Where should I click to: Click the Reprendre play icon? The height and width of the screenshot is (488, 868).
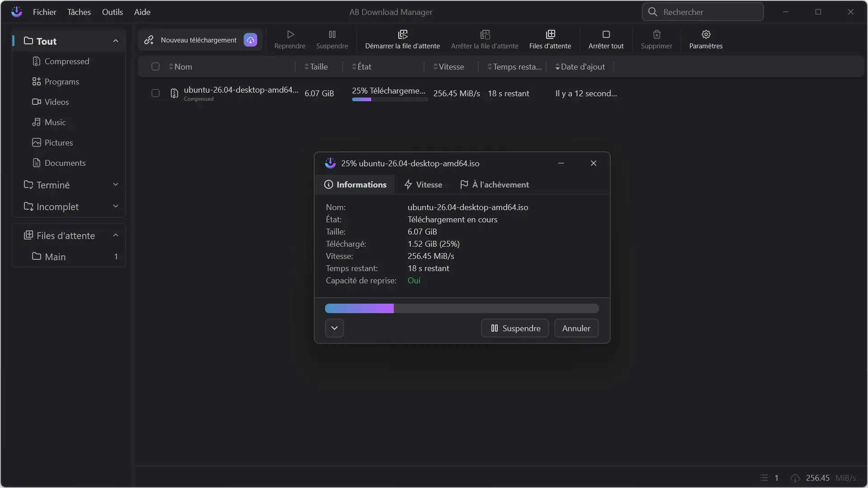point(290,34)
